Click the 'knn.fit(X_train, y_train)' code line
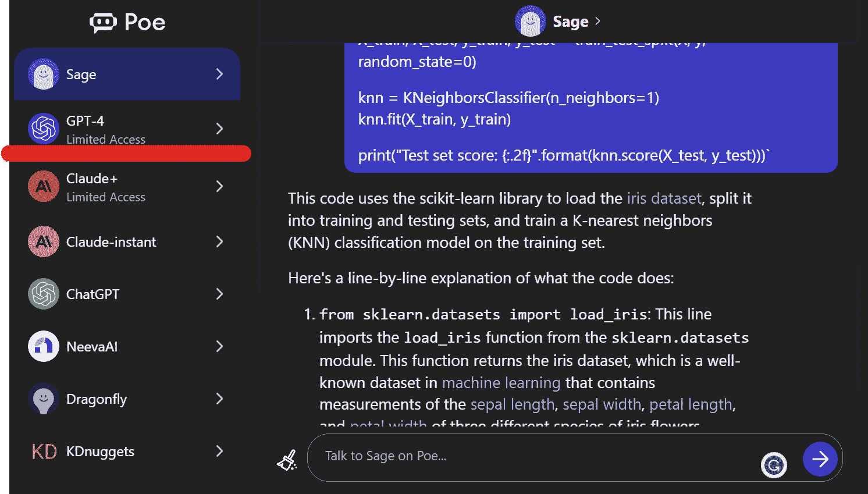 pos(435,120)
